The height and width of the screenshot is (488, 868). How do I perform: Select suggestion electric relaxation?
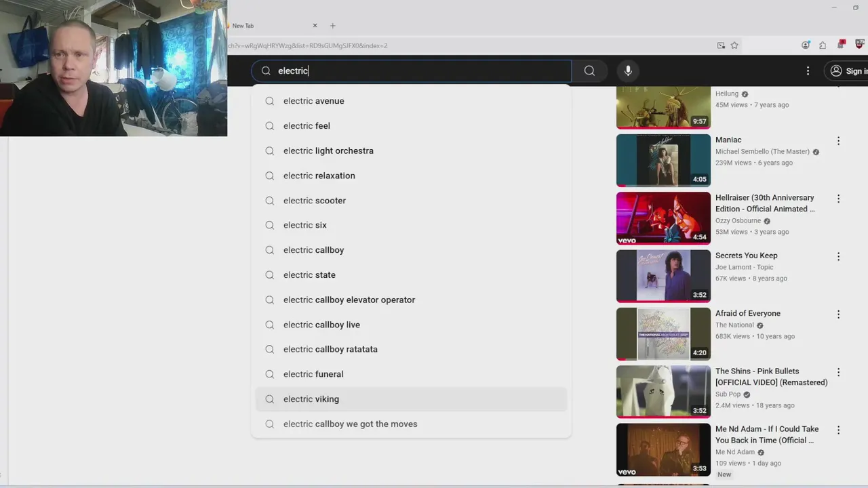411,176
